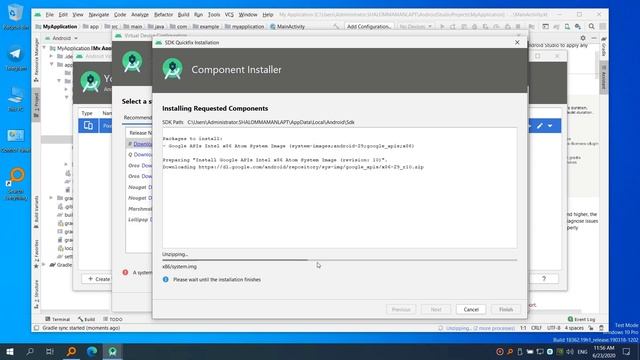This screenshot has width=640, height=360.
Task: Open the Edit menu
Action: (x=63, y=15)
